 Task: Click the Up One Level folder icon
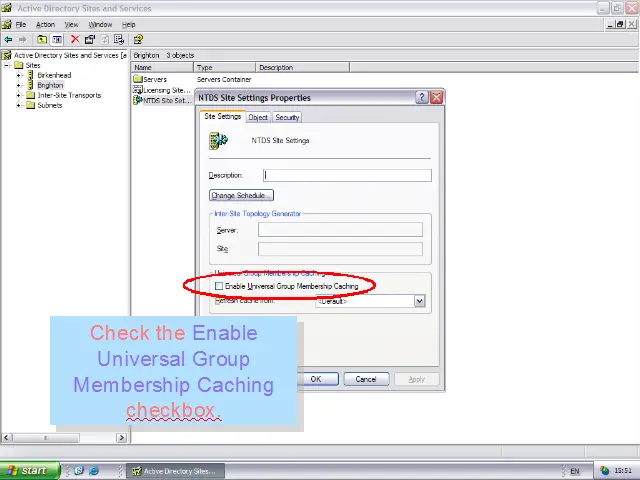click(x=42, y=40)
